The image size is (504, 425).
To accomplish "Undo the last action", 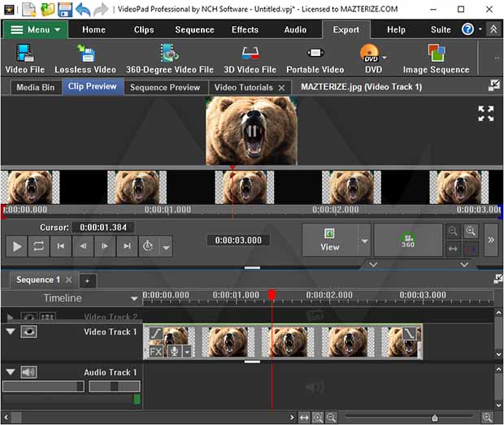I will (83, 9).
